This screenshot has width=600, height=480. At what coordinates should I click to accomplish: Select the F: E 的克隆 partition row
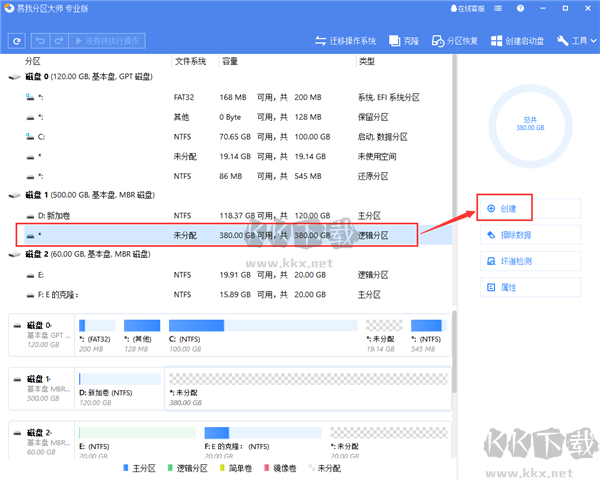pos(237,295)
